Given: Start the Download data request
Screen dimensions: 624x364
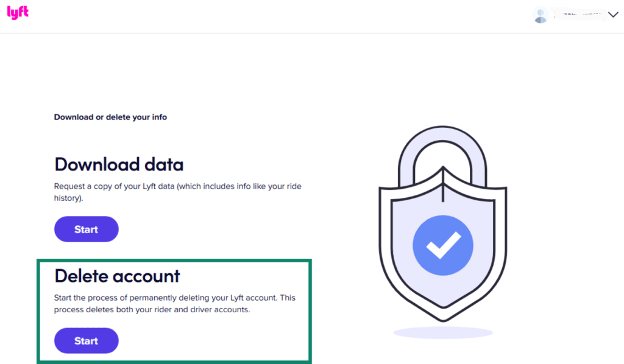Looking at the screenshot, I should [86, 229].
